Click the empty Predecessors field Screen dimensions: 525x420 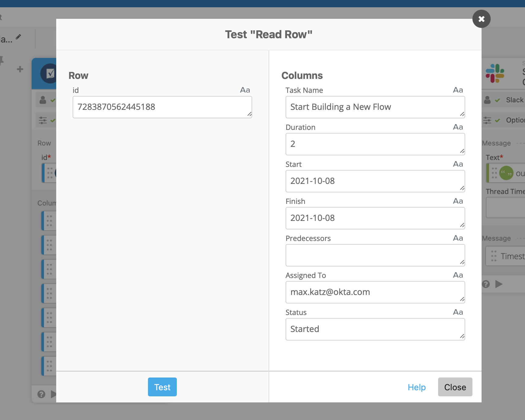[x=375, y=255]
